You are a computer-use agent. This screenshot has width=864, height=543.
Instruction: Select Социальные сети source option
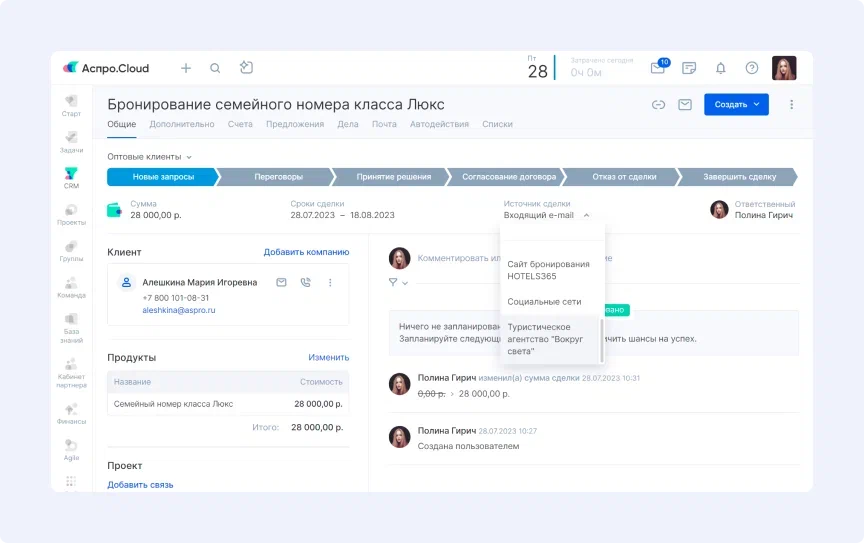[552, 302]
